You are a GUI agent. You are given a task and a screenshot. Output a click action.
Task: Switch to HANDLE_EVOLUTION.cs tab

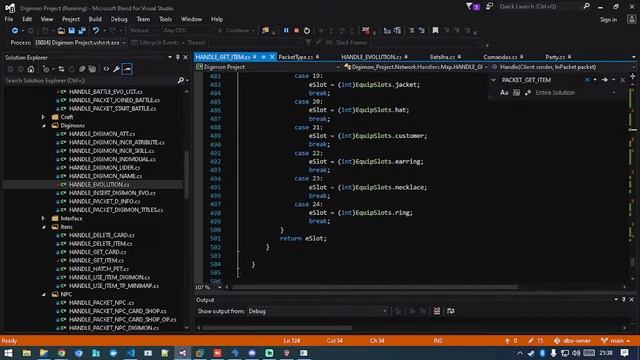371,57
